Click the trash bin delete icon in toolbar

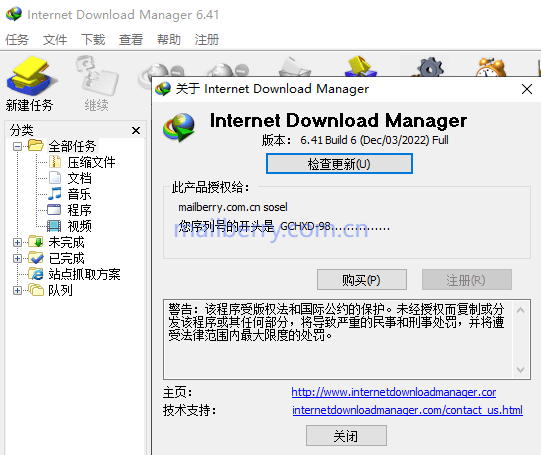point(295,67)
